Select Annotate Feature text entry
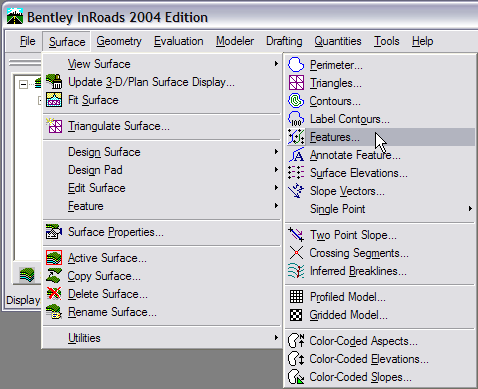This screenshot has width=478, height=389. (355, 155)
